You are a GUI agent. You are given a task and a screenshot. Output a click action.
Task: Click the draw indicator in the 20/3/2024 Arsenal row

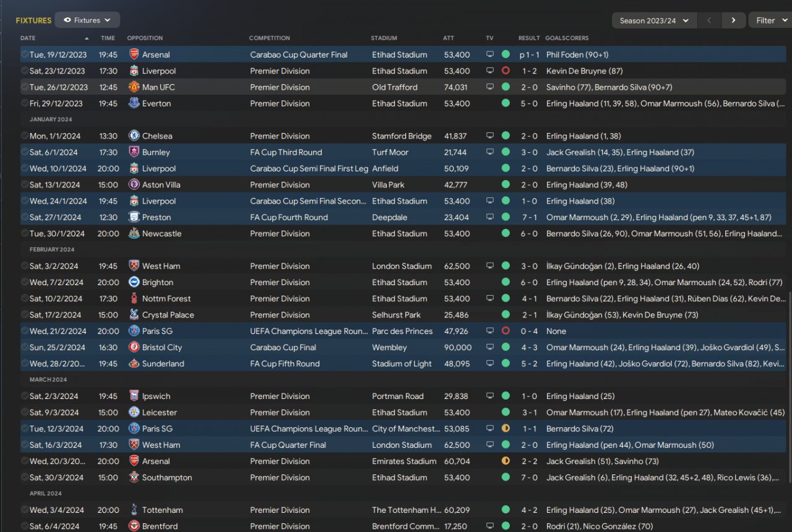pyautogui.click(x=506, y=461)
